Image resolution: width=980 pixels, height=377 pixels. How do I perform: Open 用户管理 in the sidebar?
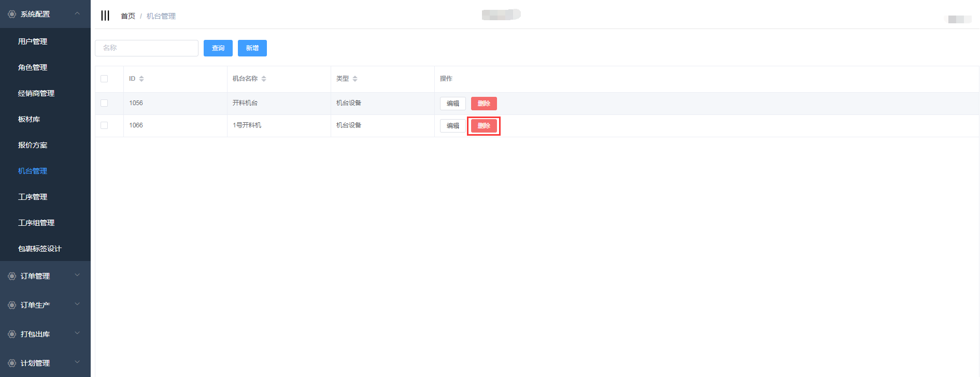pyautogui.click(x=33, y=41)
